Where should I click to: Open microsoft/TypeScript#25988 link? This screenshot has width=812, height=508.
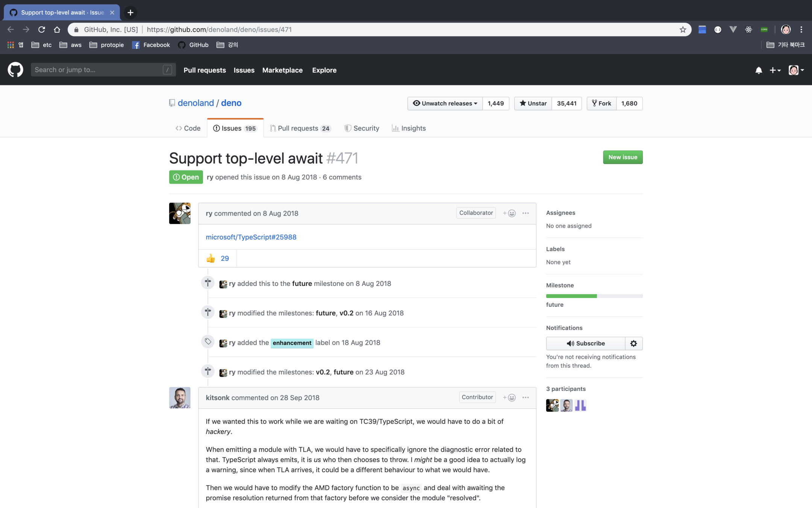pyautogui.click(x=251, y=237)
